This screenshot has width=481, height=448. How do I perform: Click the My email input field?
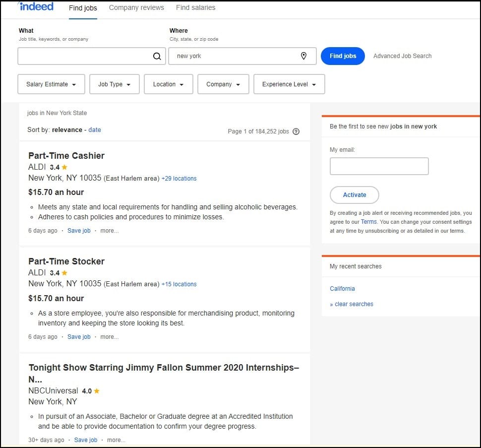tap(379, 166)
